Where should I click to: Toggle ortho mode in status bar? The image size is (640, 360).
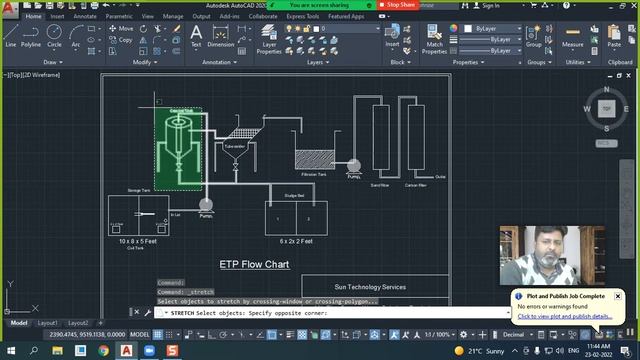[x=211, y=335]
